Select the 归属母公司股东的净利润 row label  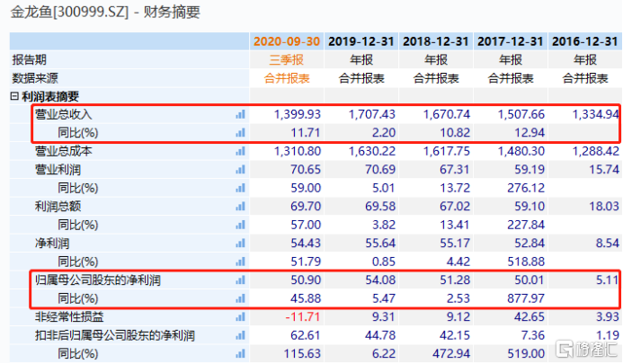[98, 280]
